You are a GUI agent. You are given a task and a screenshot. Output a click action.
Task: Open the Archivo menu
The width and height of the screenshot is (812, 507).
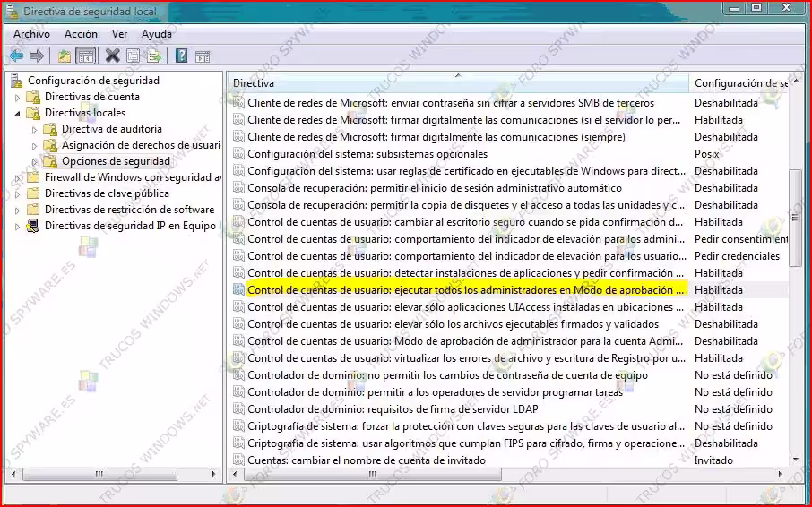pos(31,34)
